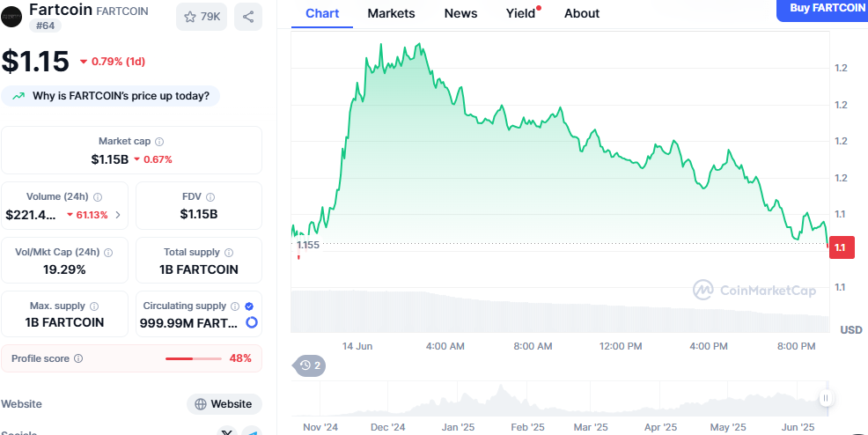Click the $1.15B market cap value
Image resolution: width=868 pixels, height=435 pixels.
click(110, 159)
